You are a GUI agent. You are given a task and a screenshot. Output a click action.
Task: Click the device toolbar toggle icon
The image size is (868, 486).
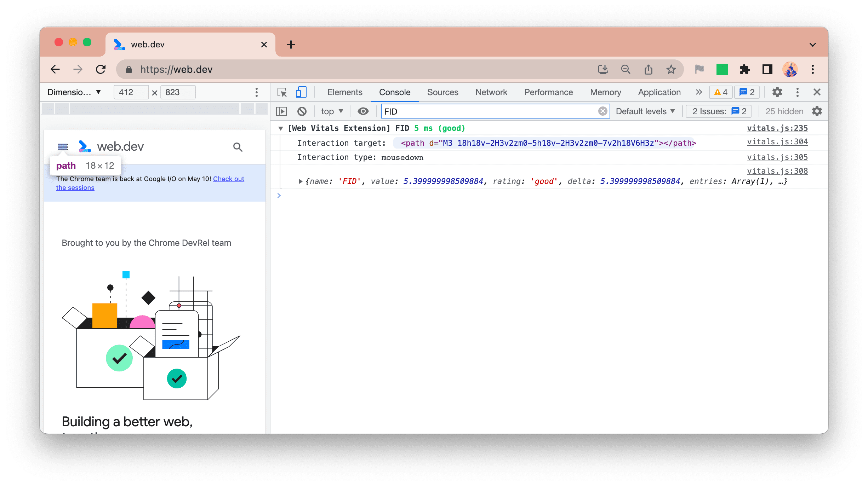click(x=301, y=92)
